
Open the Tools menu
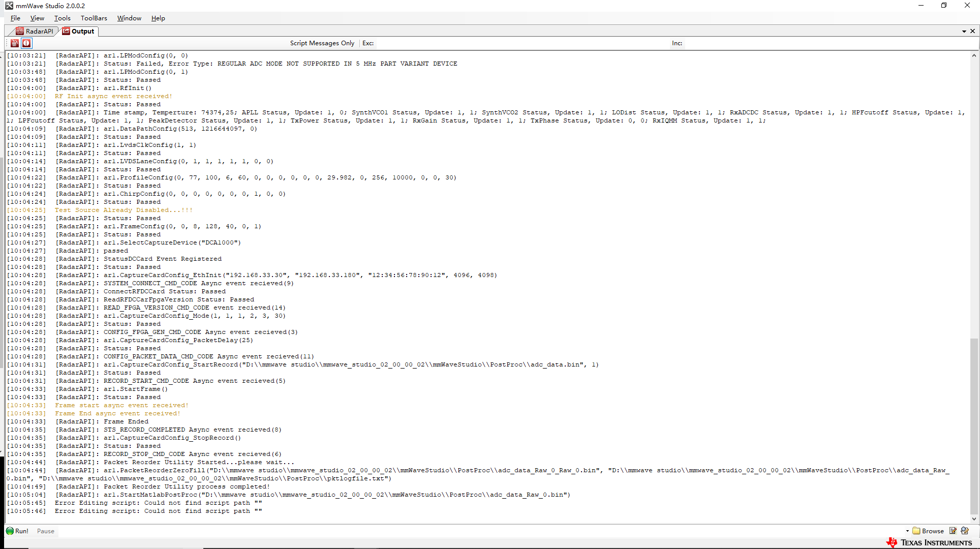click(x=62, y=18)
